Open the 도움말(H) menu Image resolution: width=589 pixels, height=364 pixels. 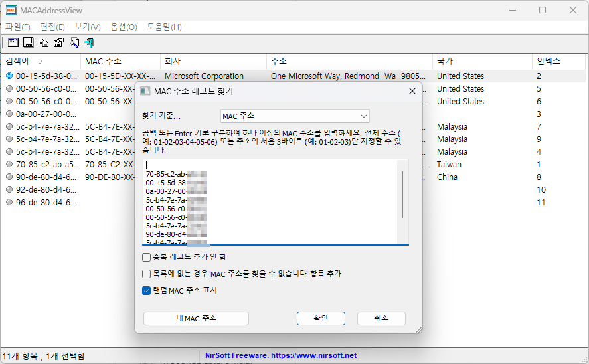click(x=164, y=27)
